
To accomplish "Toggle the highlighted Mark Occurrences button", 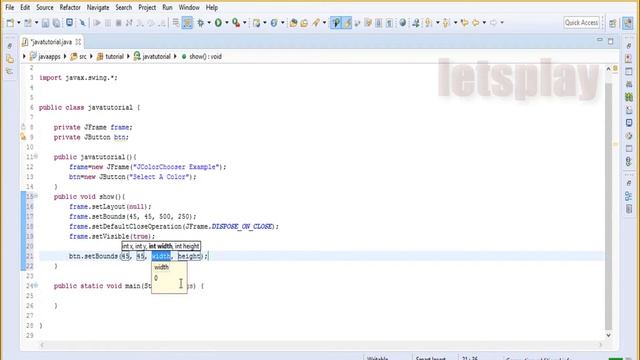I will (336, 22).
